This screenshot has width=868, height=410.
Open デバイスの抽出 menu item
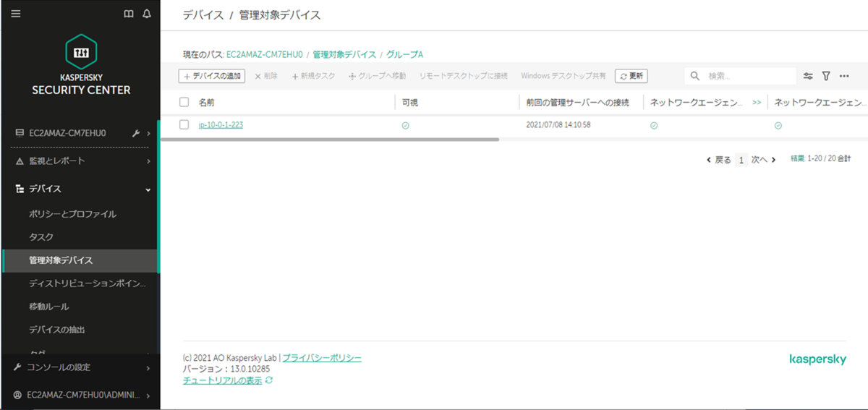[57, 330]
